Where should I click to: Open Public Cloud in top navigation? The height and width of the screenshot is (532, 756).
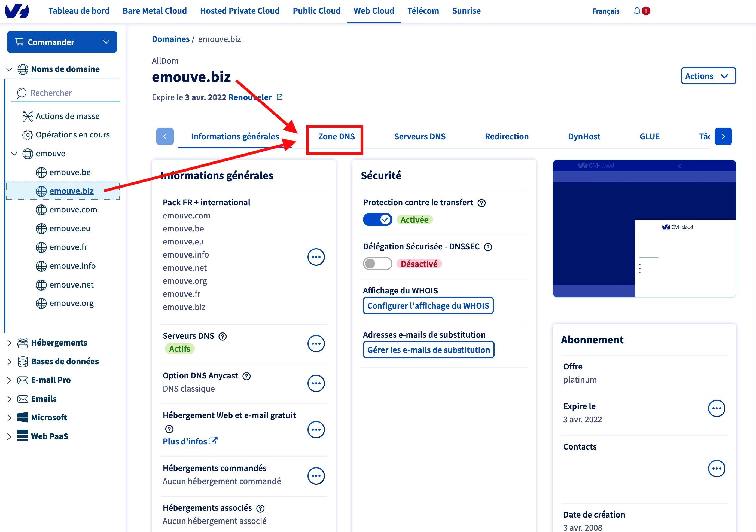pyautogui.click(x=316, y=11)
